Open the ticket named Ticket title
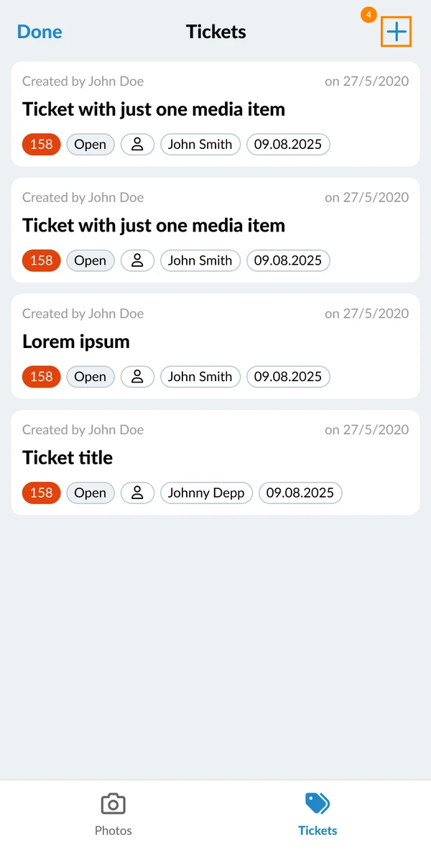This screenshot has width=431, height=868. pos(215,462)
